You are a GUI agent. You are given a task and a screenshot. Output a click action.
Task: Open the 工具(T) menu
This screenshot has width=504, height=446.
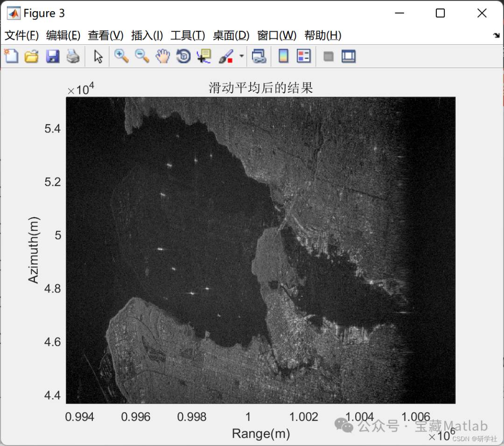coord(188,35)
